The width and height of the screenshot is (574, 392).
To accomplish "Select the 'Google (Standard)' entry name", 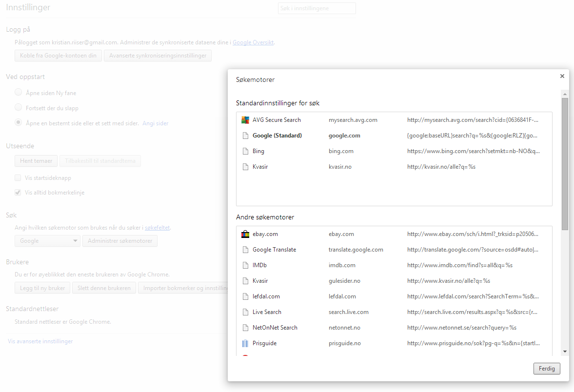I will point(277,136).
